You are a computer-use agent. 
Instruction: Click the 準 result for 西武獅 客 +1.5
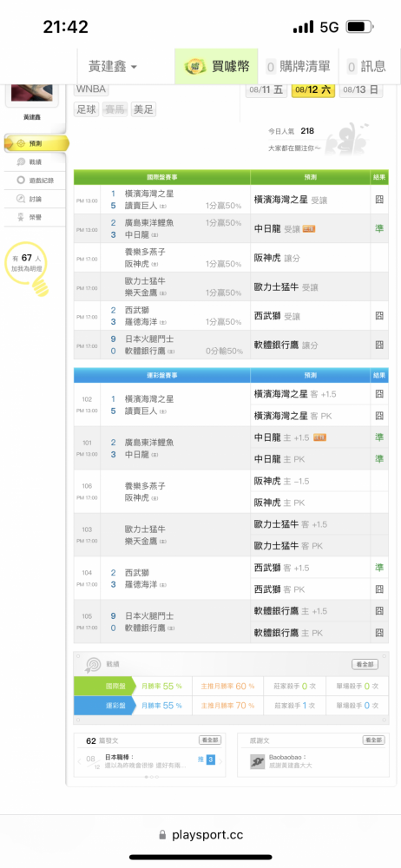pos(379,568)
